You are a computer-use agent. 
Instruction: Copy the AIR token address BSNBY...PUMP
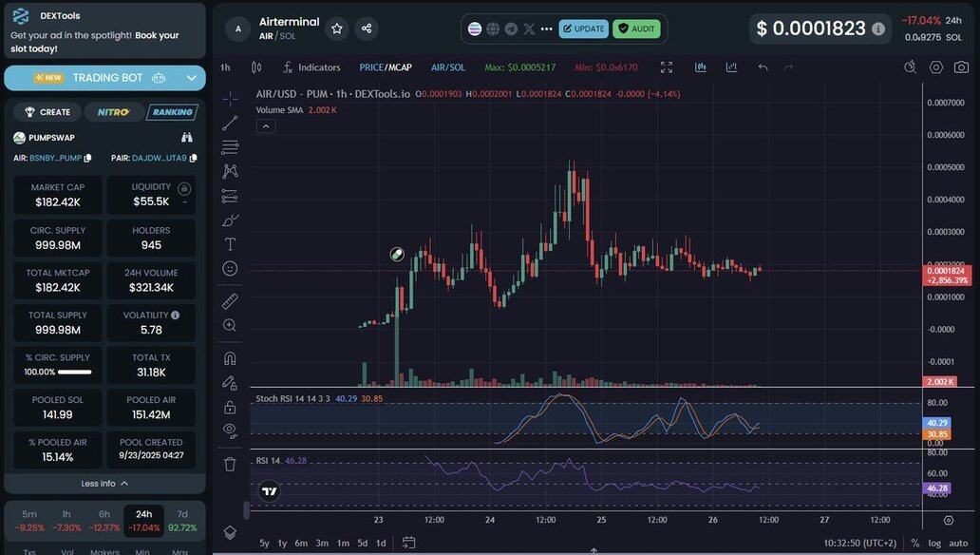coord(87,159)
